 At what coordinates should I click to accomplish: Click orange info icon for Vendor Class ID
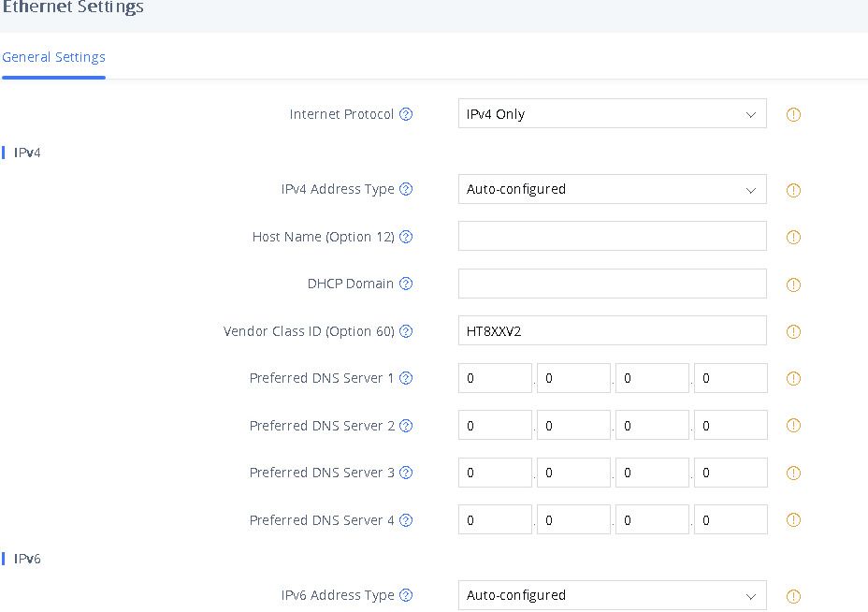tap(793, 331)
